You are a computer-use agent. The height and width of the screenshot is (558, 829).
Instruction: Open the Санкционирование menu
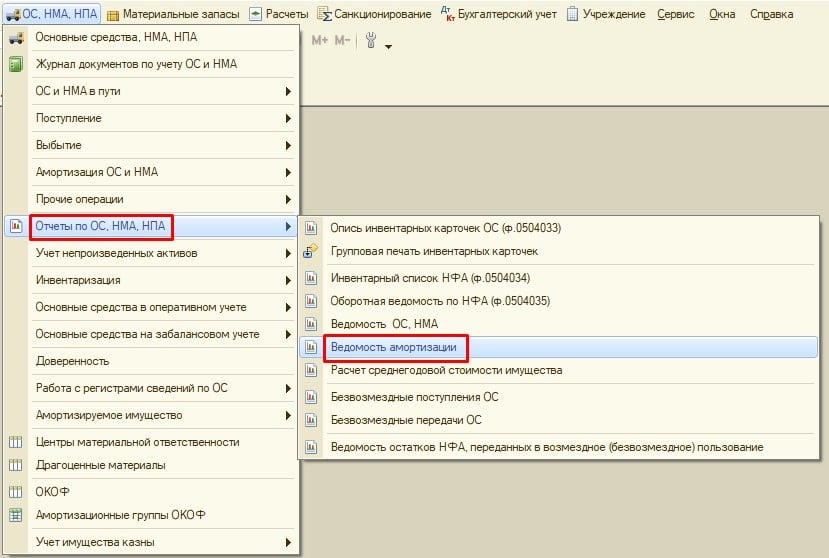(375, 14)
